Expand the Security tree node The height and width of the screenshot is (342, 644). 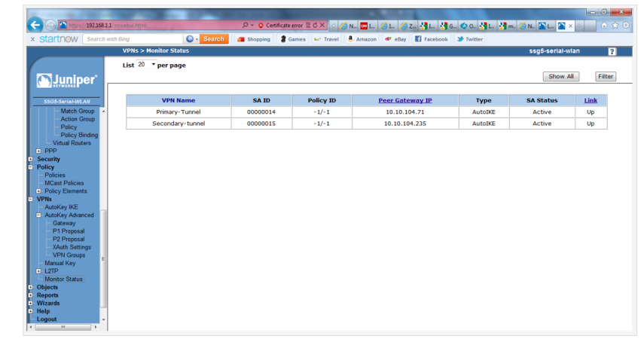click(31, 160)
